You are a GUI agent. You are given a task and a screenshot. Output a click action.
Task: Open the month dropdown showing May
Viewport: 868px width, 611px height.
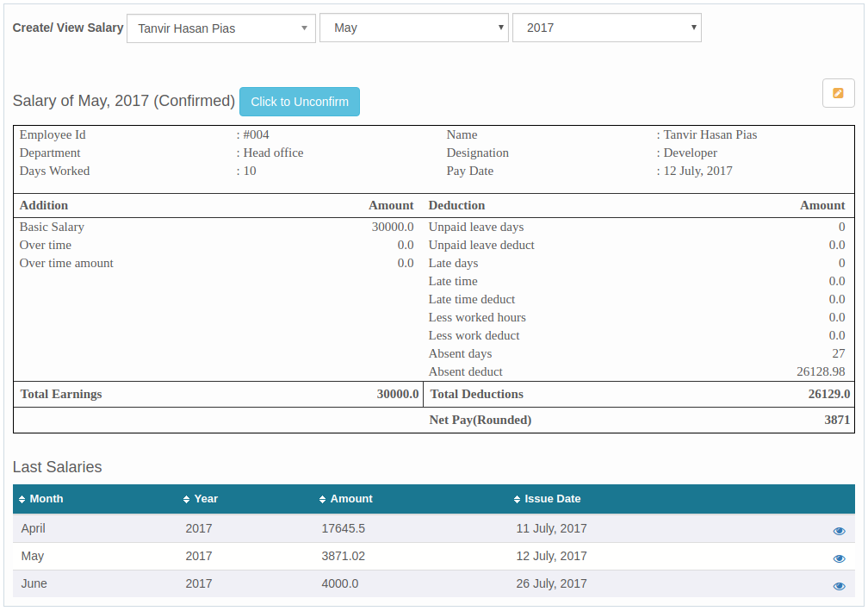tap(413, 28)
